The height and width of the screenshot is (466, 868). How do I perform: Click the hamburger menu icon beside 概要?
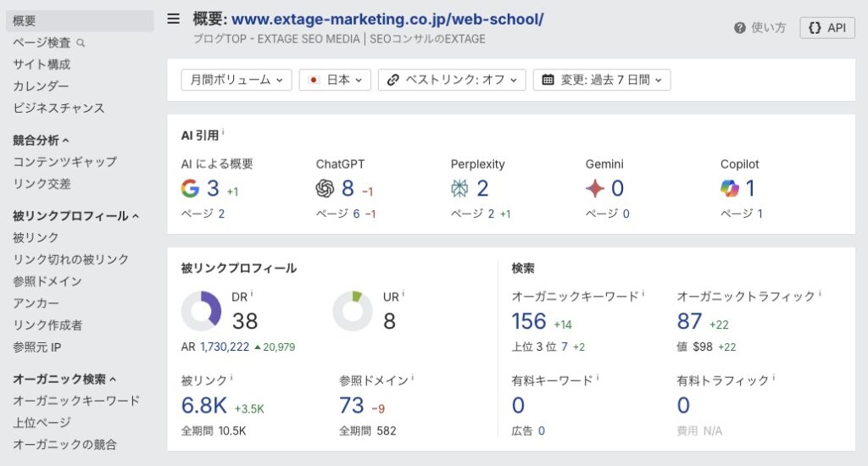174,19
